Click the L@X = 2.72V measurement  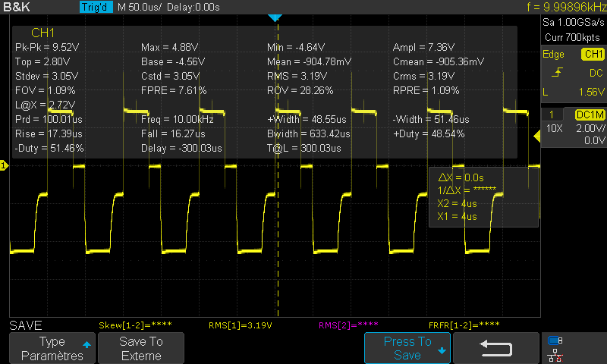click(46, 105)
